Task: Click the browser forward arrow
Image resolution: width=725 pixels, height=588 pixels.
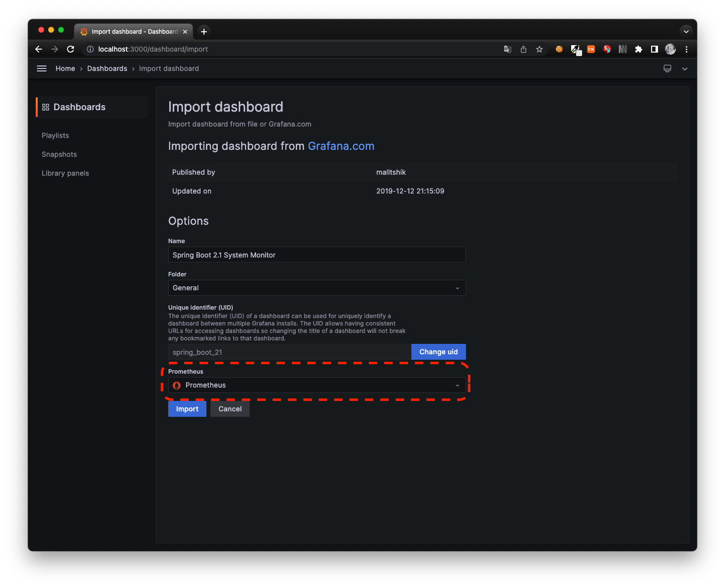Action: pyautogui.click(x=55, y=49)
